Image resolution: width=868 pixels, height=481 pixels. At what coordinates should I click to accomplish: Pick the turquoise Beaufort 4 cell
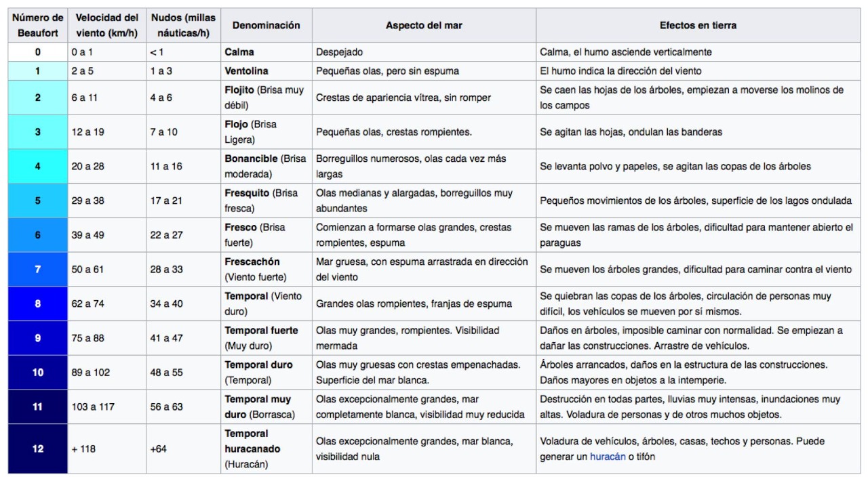pos(38,166)
